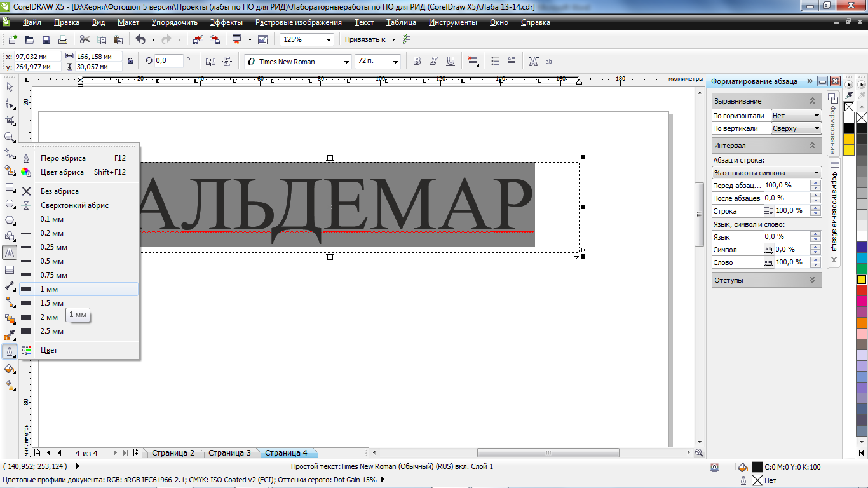Image resolution: width=868 pixels, height=488 pixels.
Task: Select the Zoom magnifier tool
Action: tap(10, 137)
